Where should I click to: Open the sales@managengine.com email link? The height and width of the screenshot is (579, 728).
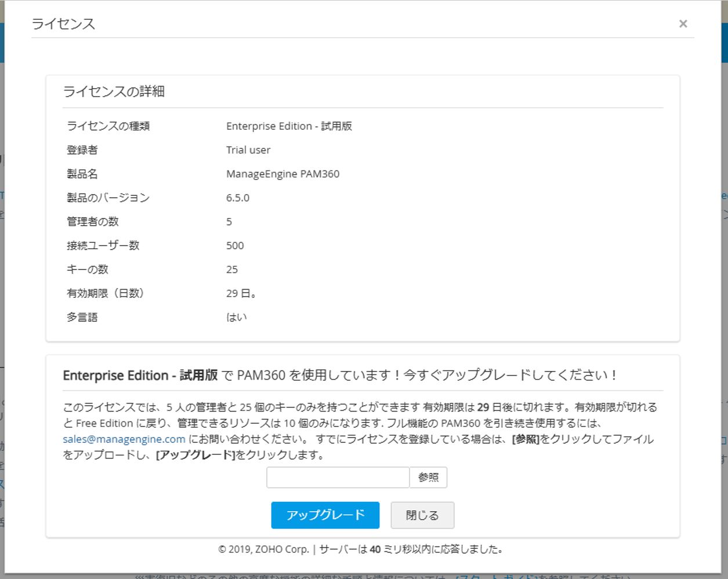coord(124,439)
